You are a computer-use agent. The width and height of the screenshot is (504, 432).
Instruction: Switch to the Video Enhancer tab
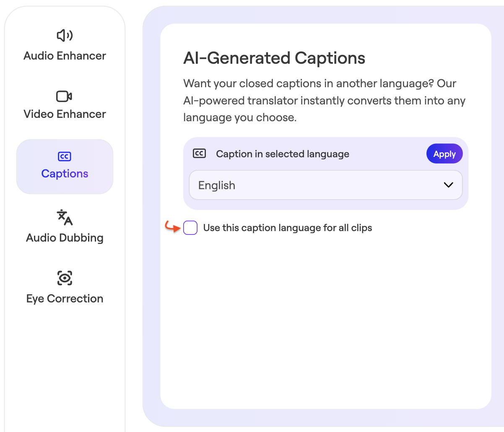pos(65,105)
